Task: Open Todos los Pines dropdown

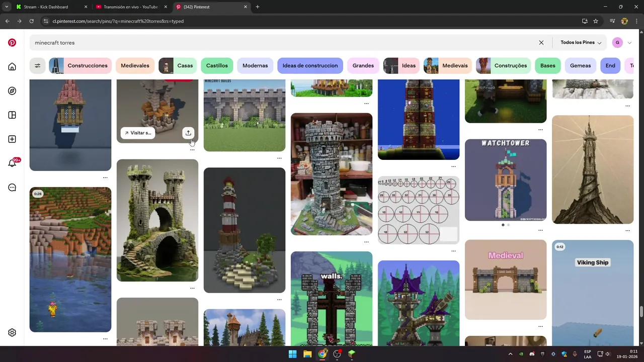Action: 581,43
